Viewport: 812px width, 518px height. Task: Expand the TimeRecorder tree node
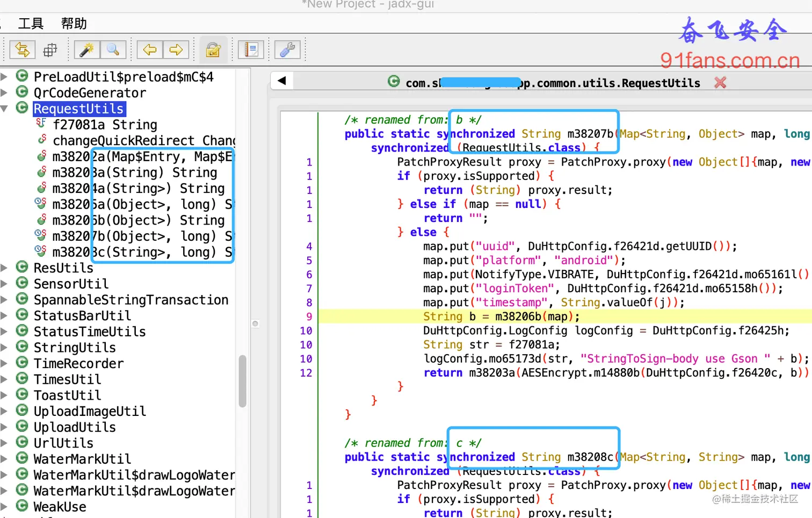tap(4, 363)
